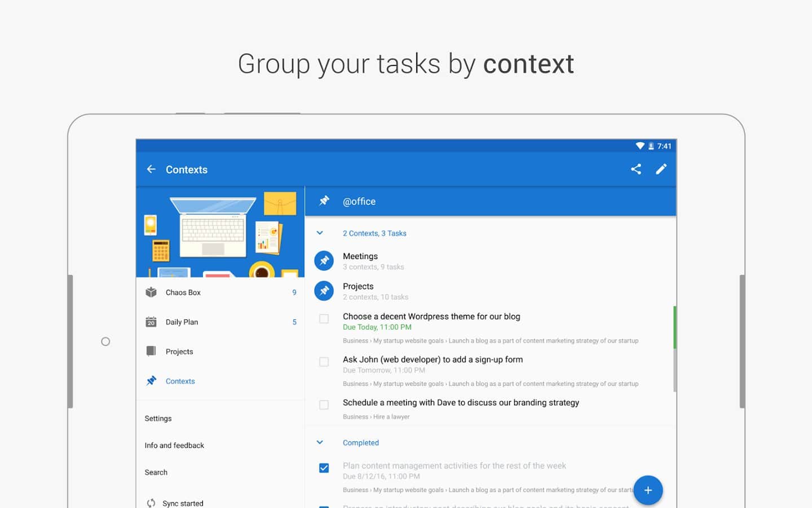Tap the back arrow beside Contexts
812x508 pixels.
pyautogui.click(x=151, y=169)
